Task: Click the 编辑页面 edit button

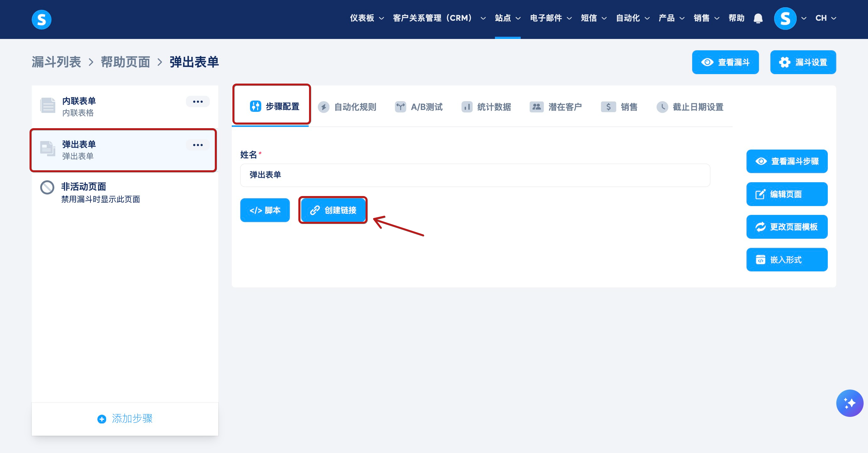Action: [x=786, y=194]
